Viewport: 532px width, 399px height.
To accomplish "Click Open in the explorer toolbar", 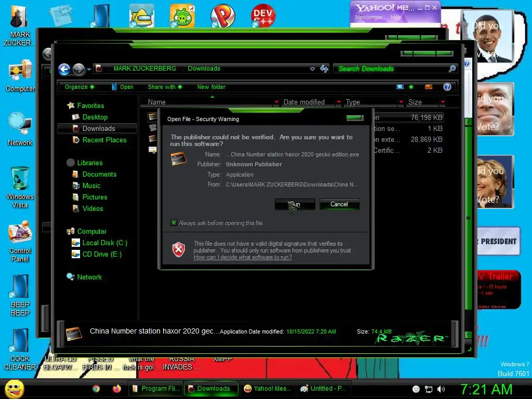I will click(123, 87).
